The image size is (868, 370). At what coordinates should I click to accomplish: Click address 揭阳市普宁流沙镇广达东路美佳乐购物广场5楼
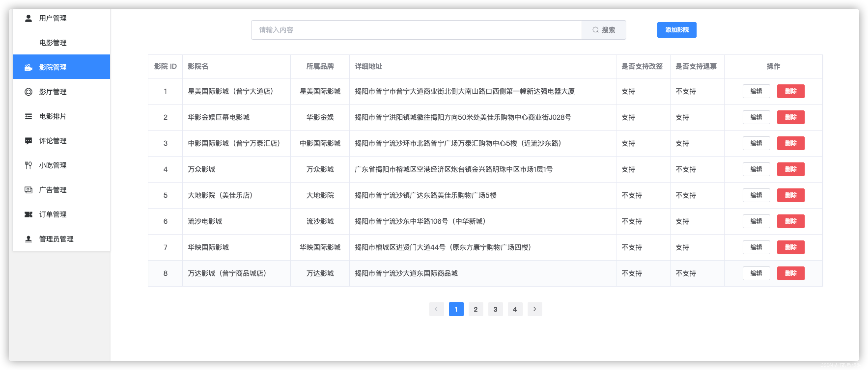click(425, 195)
